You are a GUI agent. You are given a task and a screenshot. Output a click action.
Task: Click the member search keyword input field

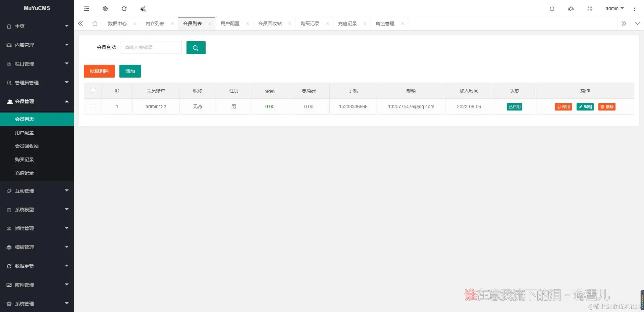(x=151, y=47)
